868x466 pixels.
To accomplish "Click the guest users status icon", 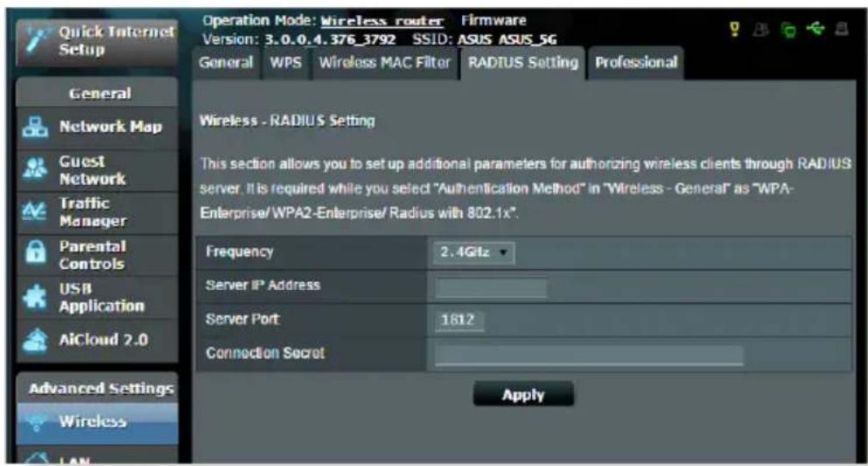I will pos(761,30).
